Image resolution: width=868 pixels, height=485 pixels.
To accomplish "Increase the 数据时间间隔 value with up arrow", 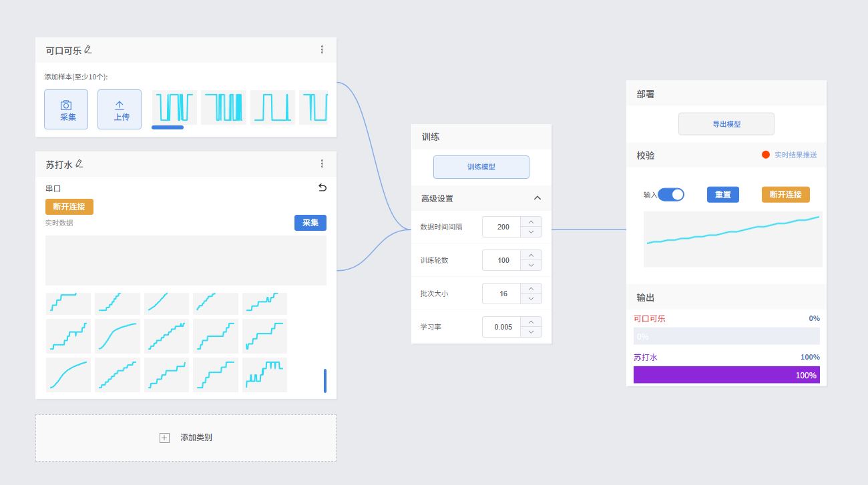I will coord(531,222).
